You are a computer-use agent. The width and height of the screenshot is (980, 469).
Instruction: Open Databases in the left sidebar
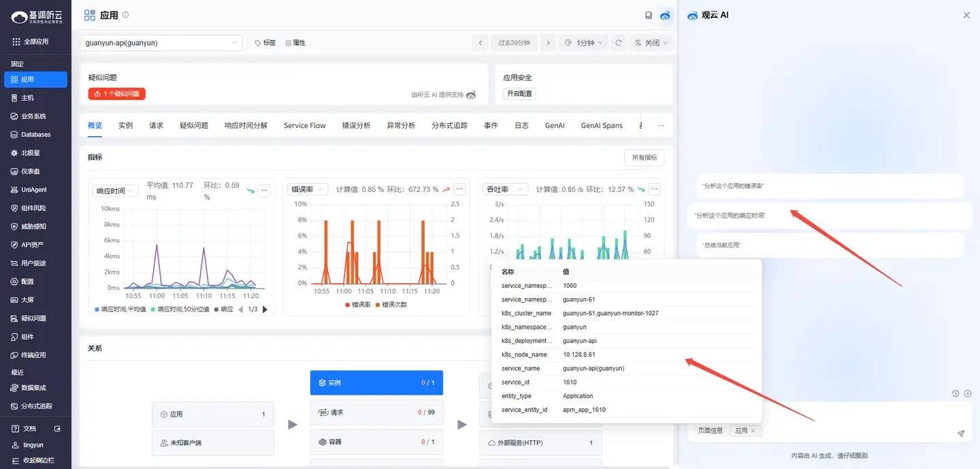35,135
